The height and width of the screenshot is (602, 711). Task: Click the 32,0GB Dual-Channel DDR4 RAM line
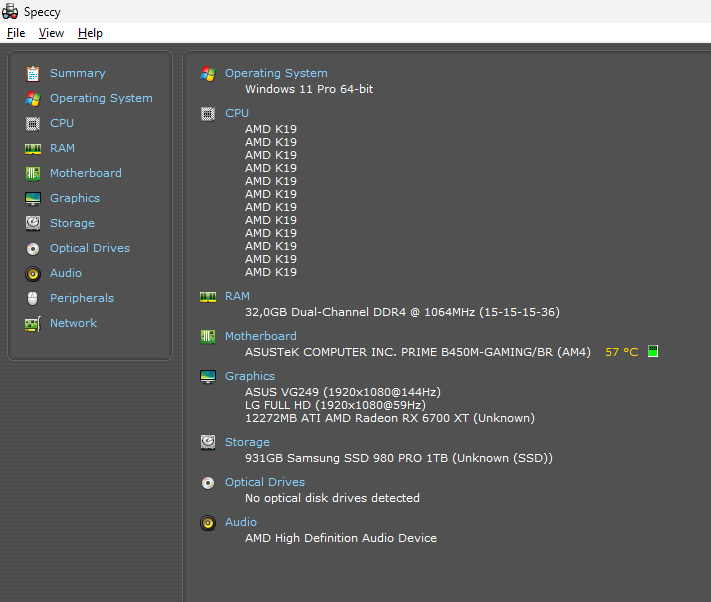pos(402,312)
